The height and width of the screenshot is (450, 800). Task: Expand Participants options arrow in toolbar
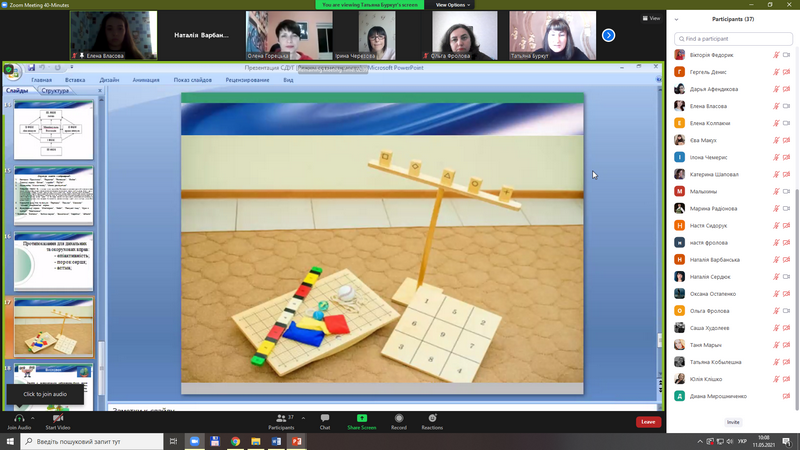[x=304, y=418]
